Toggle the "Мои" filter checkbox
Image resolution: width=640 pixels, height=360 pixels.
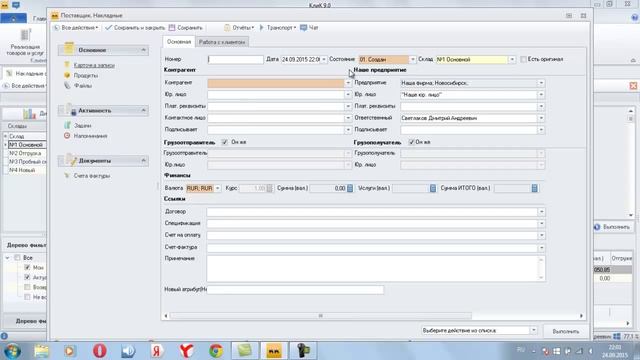coord(27,268)
